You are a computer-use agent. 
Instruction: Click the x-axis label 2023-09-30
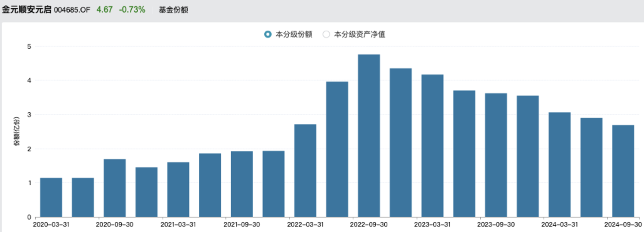coord(496,225)
